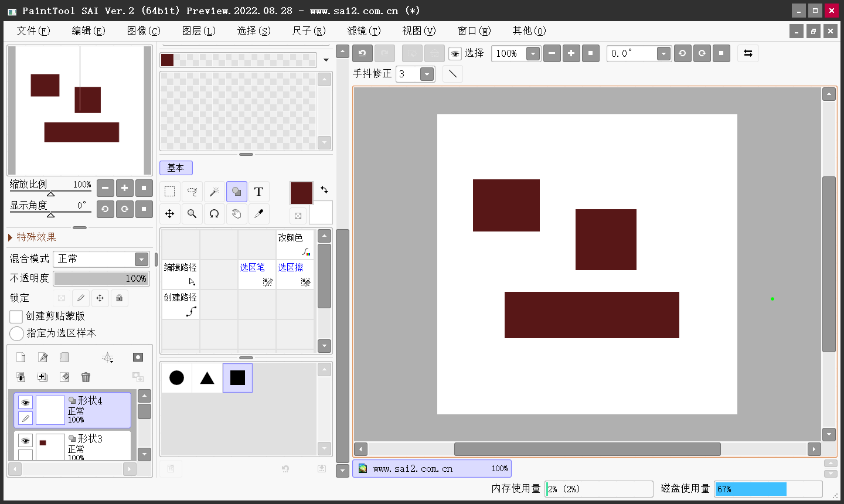Select the 选区擦 tool
This screenshot has width=844, height=504.
(x=295, y=274)
